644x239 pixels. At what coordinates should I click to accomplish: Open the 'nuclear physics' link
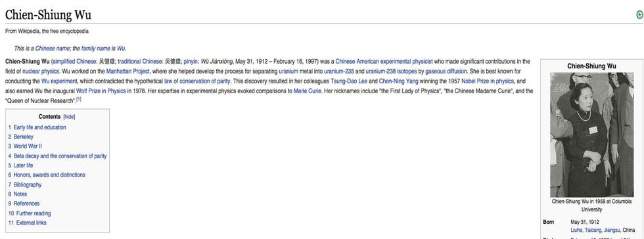pos(41,72)
